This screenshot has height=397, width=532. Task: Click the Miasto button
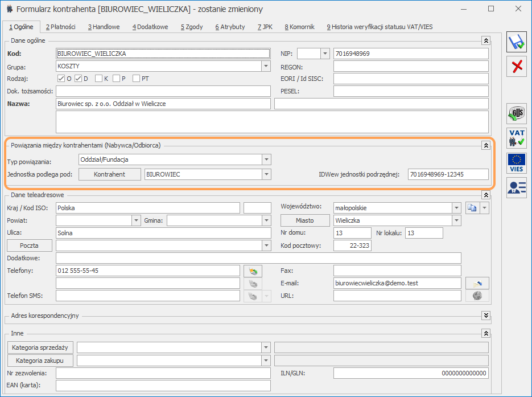[x=304, y=220]
